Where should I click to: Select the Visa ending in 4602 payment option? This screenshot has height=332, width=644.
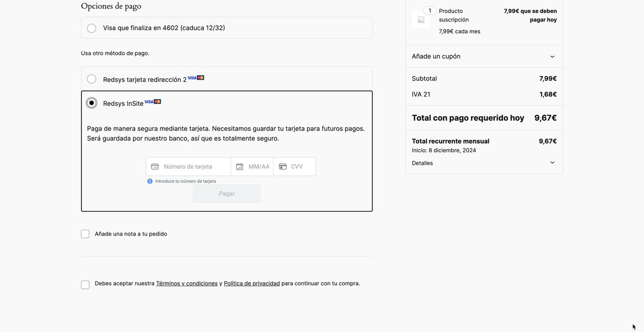91,27
